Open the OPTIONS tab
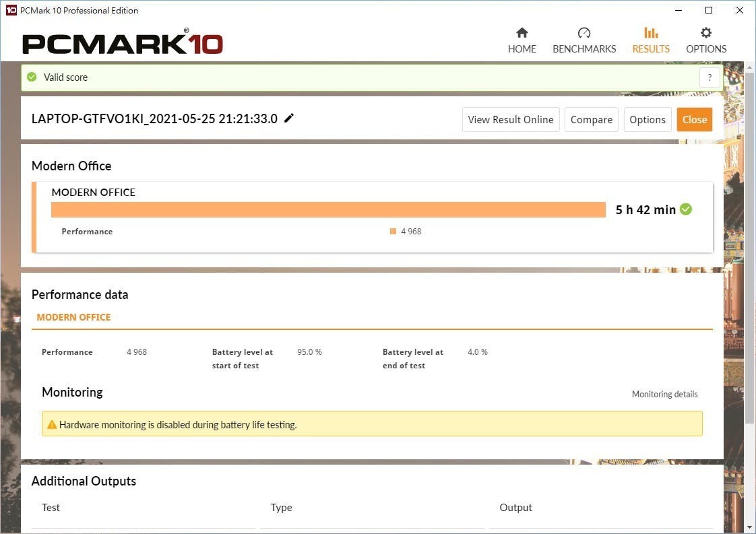This screenshot has width=756, height=534. coord(706,40)
